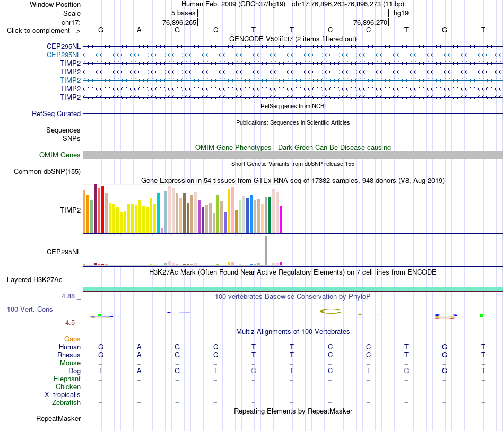Click the GENCODE V50lift37 track title
Screen dimensions: 504x431
click(293, 39)
